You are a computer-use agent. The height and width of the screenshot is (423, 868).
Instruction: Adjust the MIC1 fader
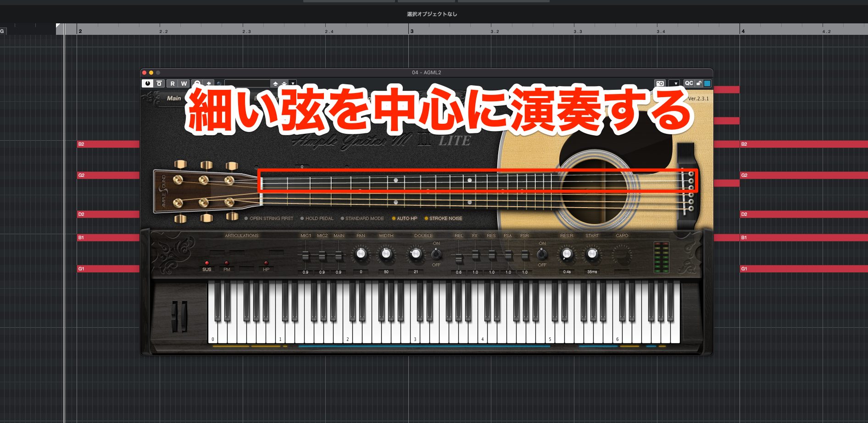coord(306,256)
